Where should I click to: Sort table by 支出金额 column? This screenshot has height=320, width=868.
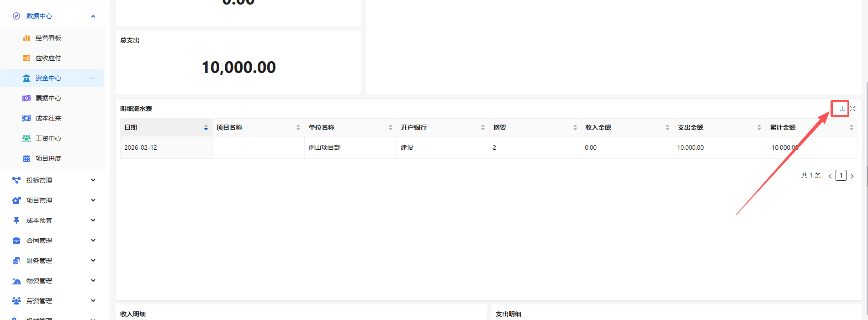(x=759, y=128)
